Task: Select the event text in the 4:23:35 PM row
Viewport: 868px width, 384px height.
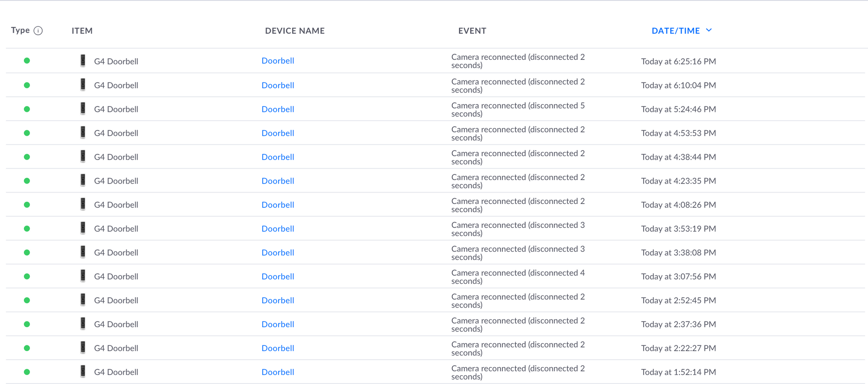Action: tap(518, 181)
